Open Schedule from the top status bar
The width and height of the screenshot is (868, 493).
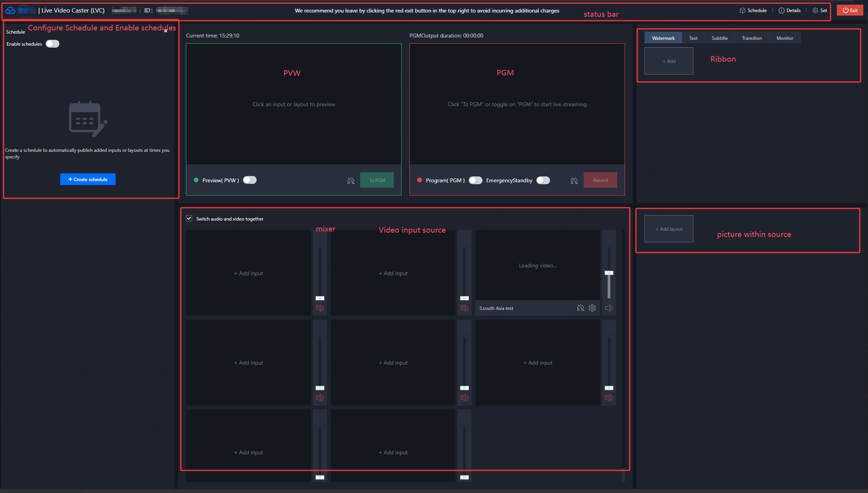coord(753,11)
